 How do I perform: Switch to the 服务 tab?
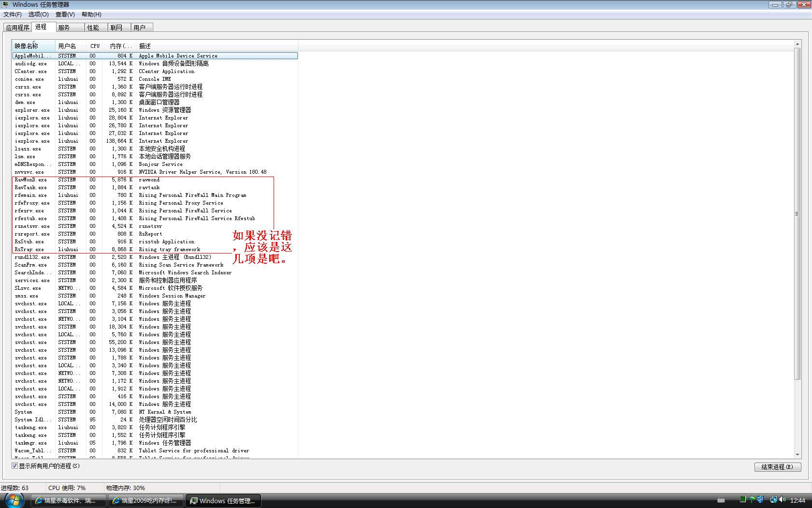(70, 28)
